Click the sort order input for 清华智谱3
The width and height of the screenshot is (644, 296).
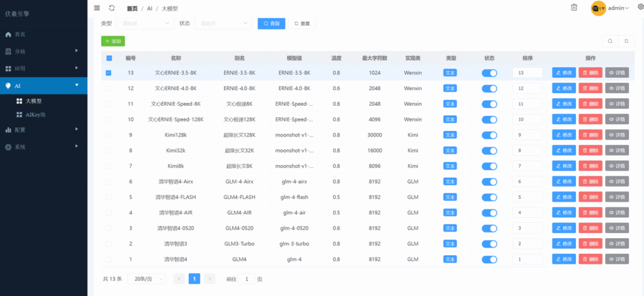(x=527, y=244)
